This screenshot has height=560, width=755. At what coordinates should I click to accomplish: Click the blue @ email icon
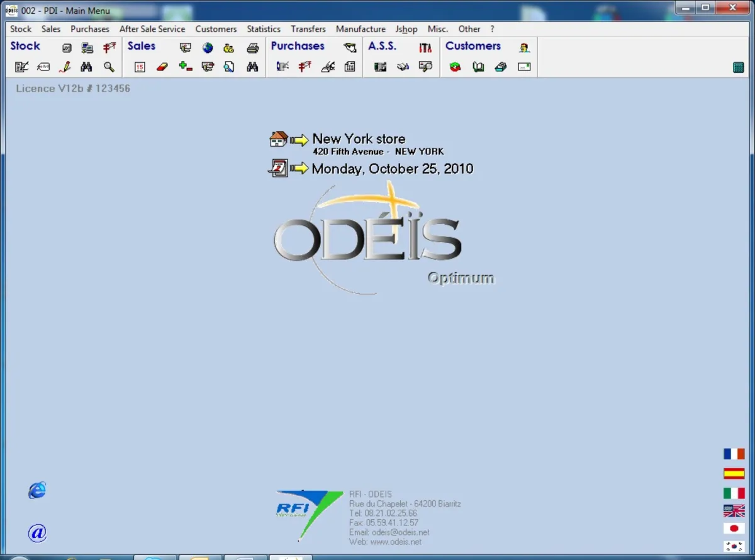pyautogui.click(x=38, y=533)
